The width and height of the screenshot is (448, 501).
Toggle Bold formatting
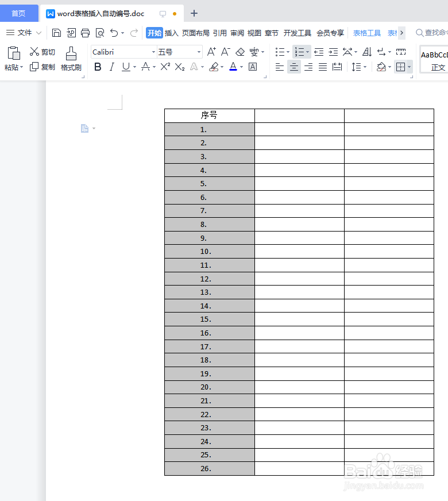click(98, 67)
